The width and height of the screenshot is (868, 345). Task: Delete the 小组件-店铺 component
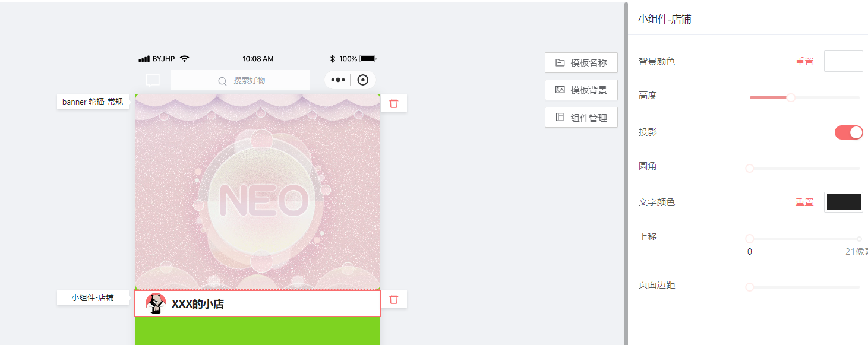(x=393, y=299)
